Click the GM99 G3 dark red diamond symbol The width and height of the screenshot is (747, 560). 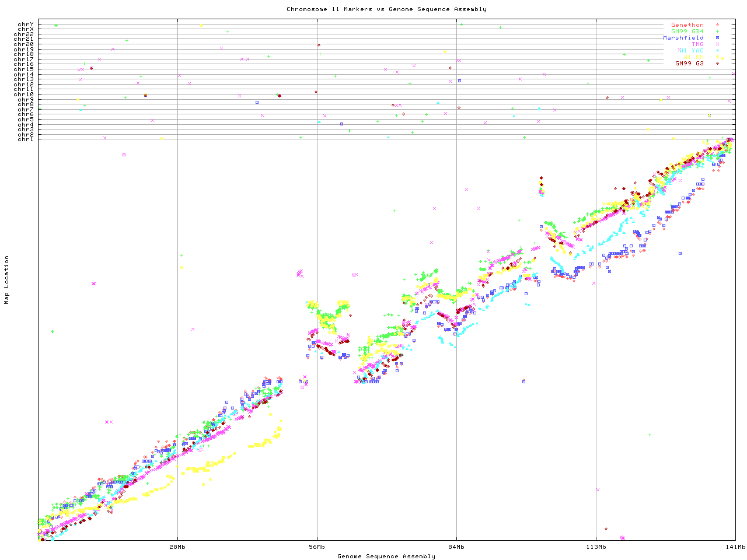pyautogui.click(x=717, y=63)
